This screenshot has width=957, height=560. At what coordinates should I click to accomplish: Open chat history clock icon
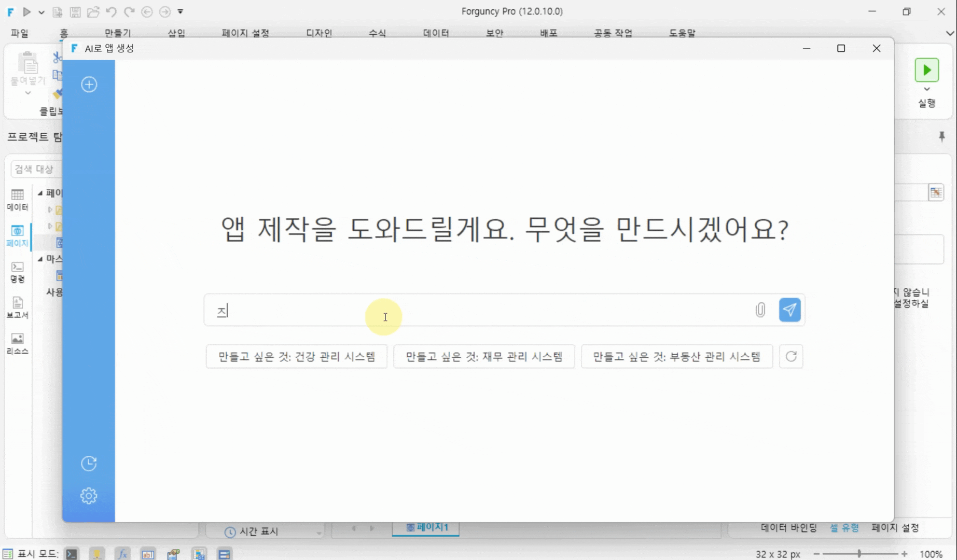tap(89, 463)
